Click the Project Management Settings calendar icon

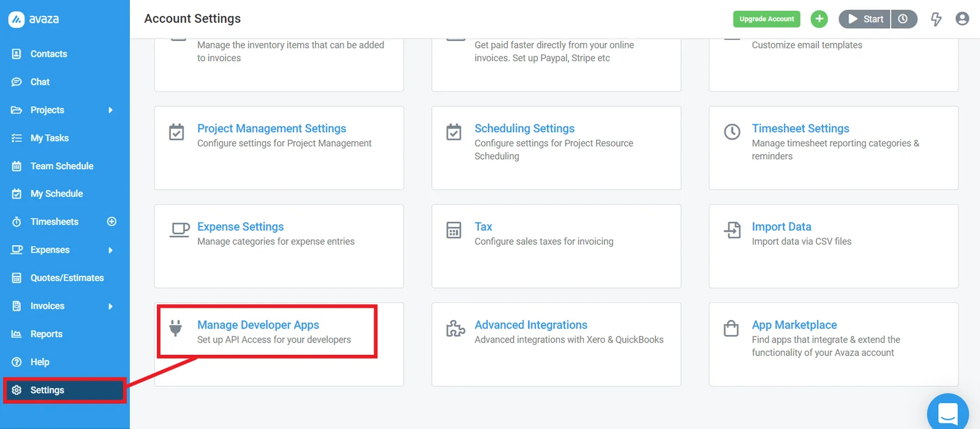(x=176, y=132)
